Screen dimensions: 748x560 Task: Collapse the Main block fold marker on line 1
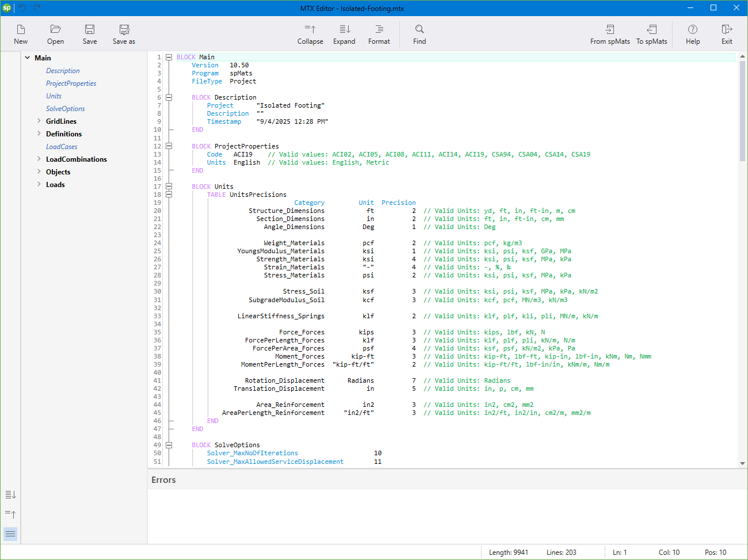[x=169, y=57]
